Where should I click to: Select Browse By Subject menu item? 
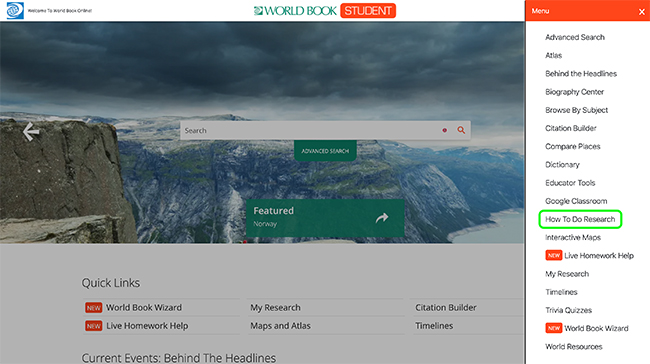click(x=576, y=110)
